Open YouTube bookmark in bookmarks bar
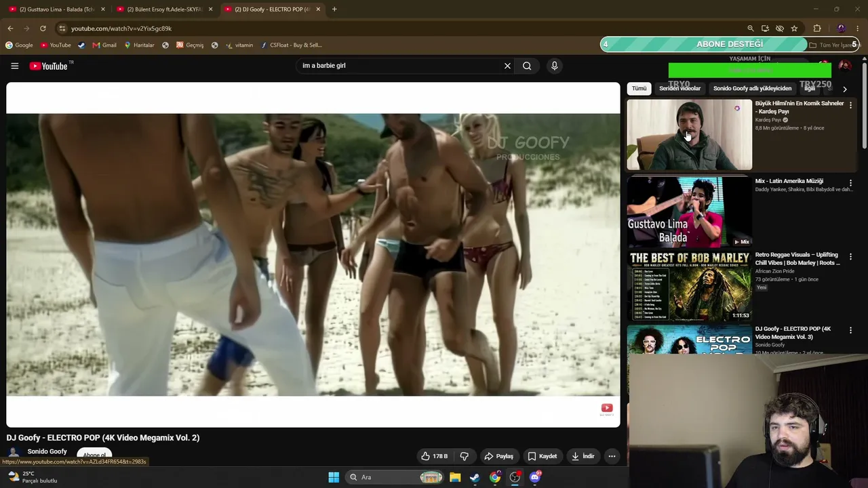 (x=56, y=45)
